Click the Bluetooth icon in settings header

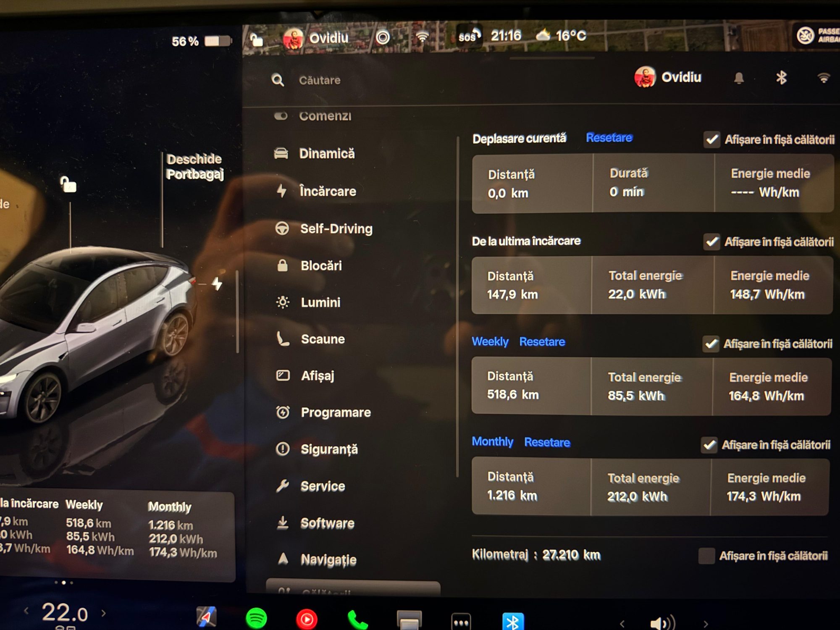(781, 78)
